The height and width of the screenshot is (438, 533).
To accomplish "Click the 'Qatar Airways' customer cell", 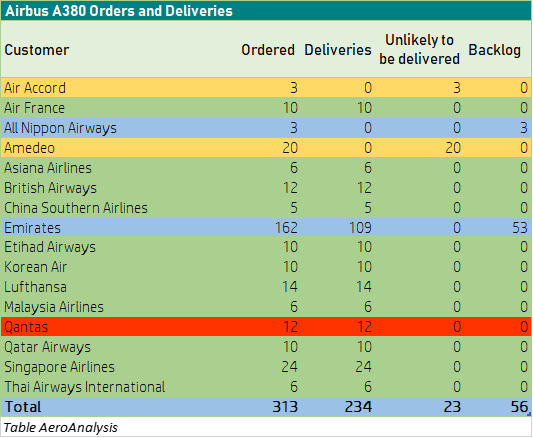I will point(47,347).
